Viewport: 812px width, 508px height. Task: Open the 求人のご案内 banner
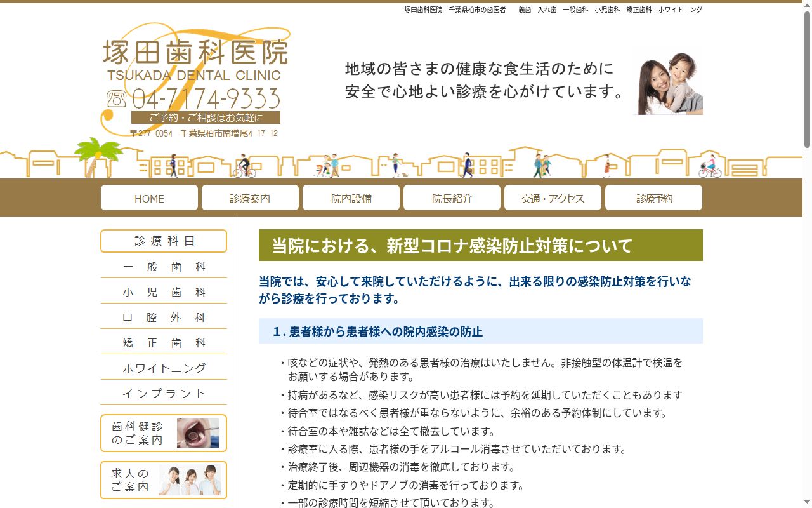(164, 480)
